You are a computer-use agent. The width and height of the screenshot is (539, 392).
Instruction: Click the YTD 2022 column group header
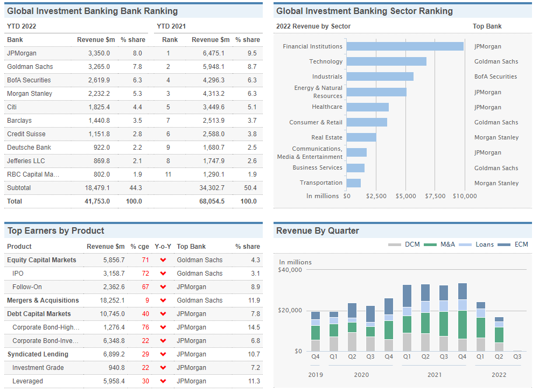(x=22, y=26)
